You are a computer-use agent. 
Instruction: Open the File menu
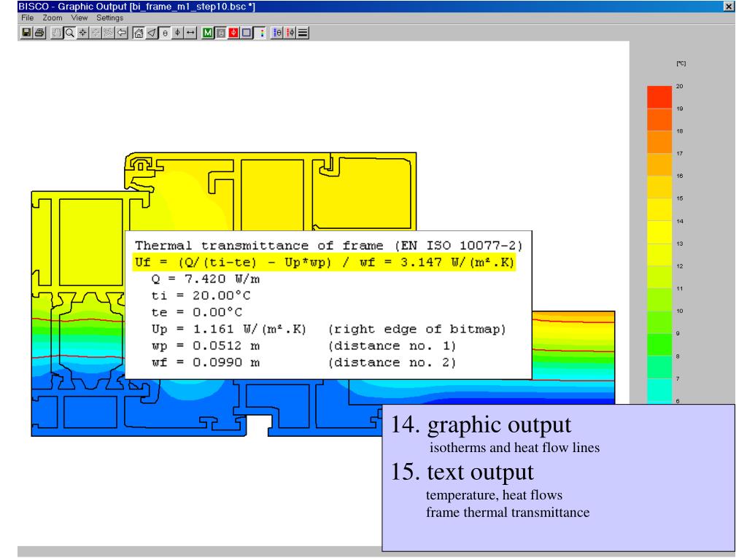[x=27, y=17]
